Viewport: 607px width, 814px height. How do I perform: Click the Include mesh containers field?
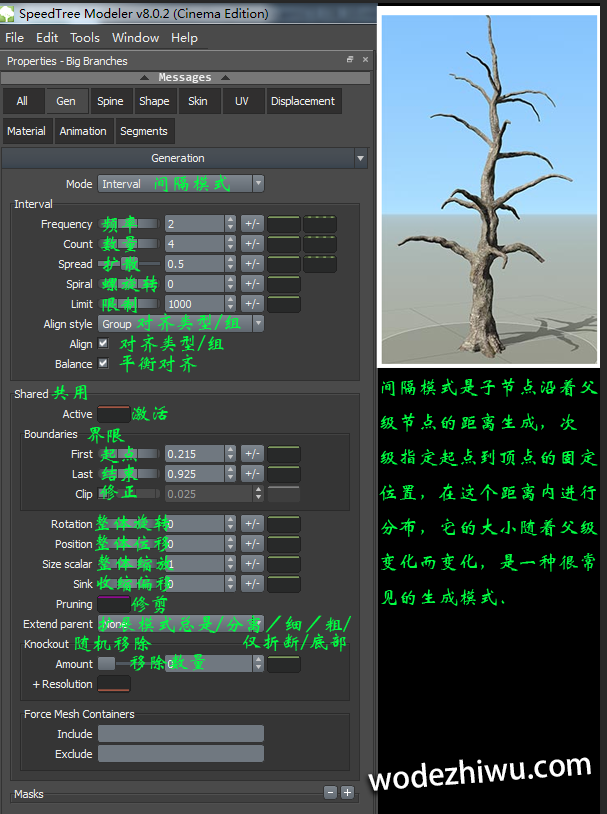180,734
